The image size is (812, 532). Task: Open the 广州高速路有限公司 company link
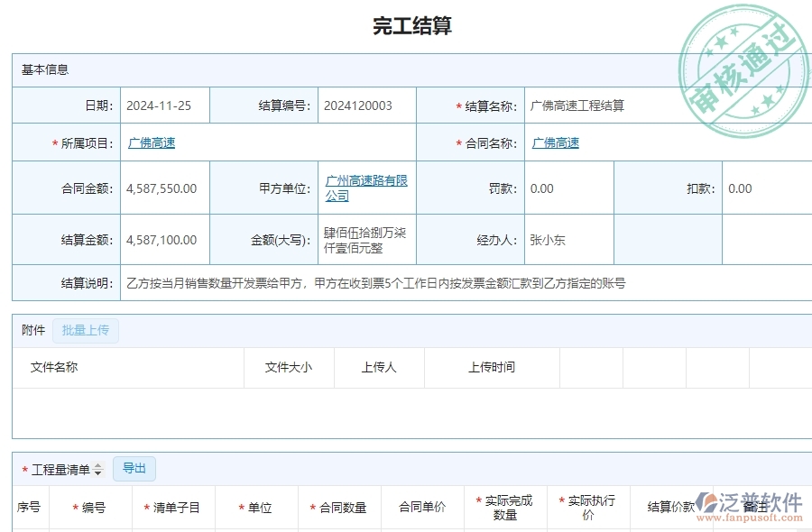(365, 188)
